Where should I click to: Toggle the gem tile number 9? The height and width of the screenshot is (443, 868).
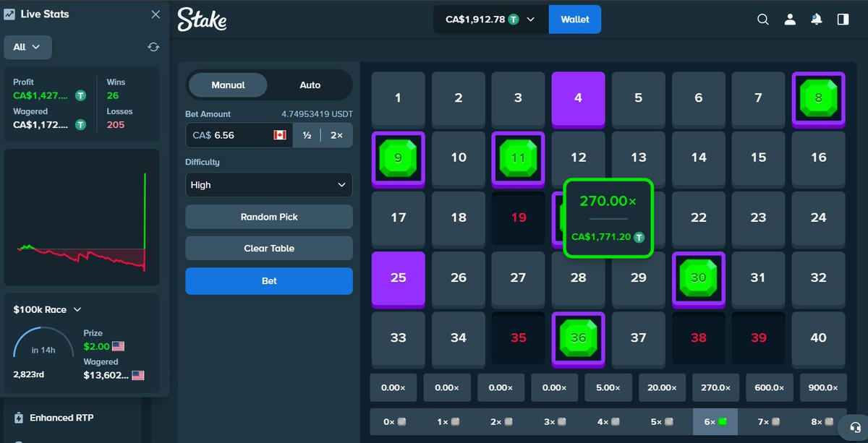399,158
